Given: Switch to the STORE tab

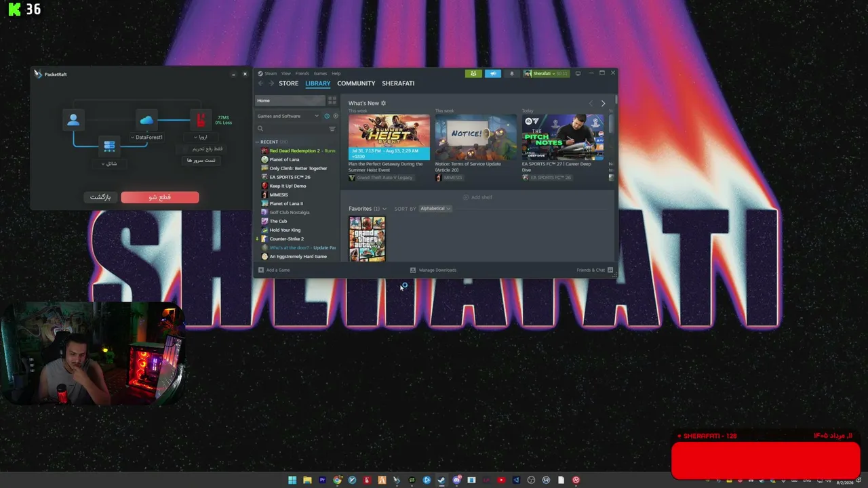Looking at the screenshot, I should [x=288, y=83].
